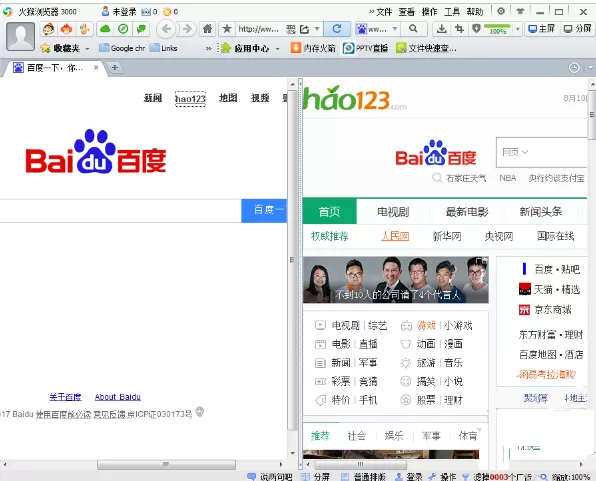The image size is (596, 481).
Task: Click the security shield icon
Action: 476,29
